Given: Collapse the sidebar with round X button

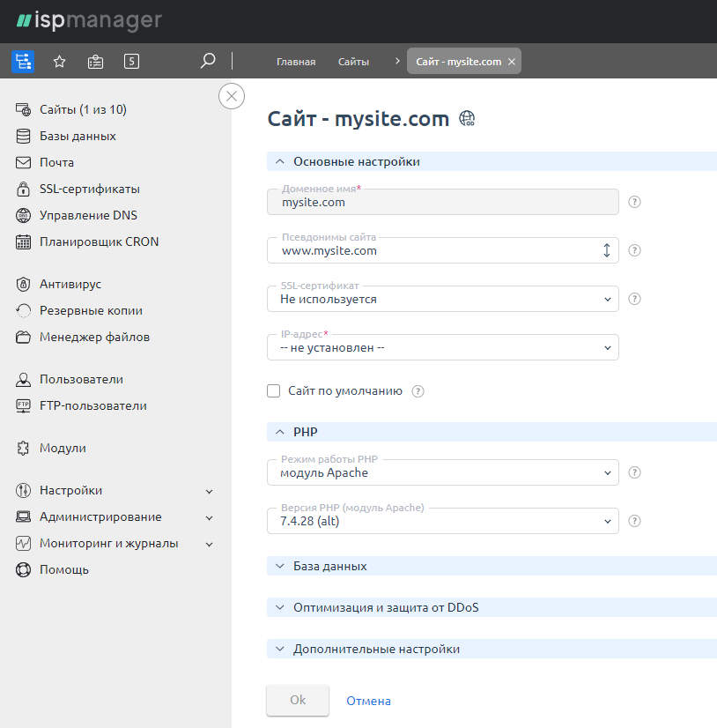Looking at the screenshot, I should pos(231,96).
